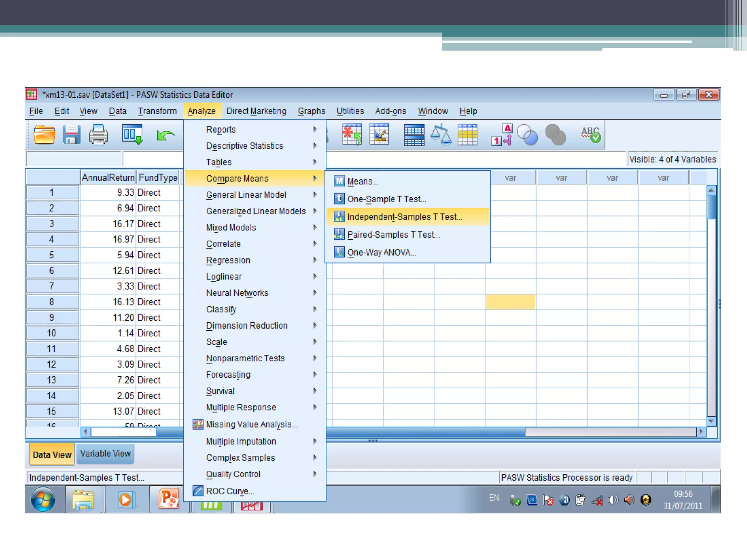
Task: Expand the Tables submenu
Action: point(255,162)
